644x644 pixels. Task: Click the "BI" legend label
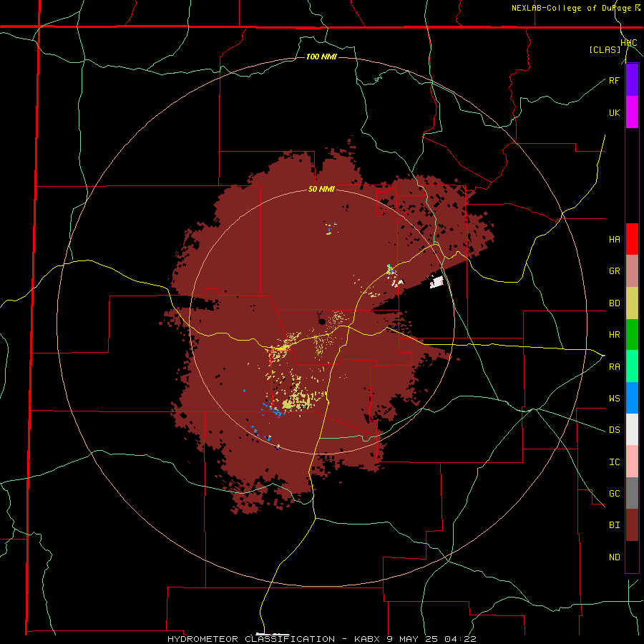click(x=614, y=525)
